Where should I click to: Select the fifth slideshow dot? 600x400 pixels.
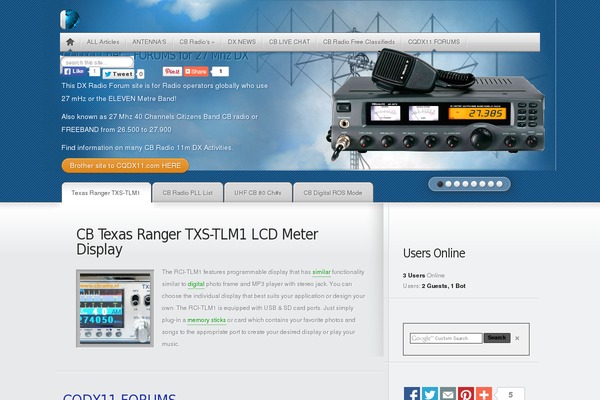click(x=474, y=184)
